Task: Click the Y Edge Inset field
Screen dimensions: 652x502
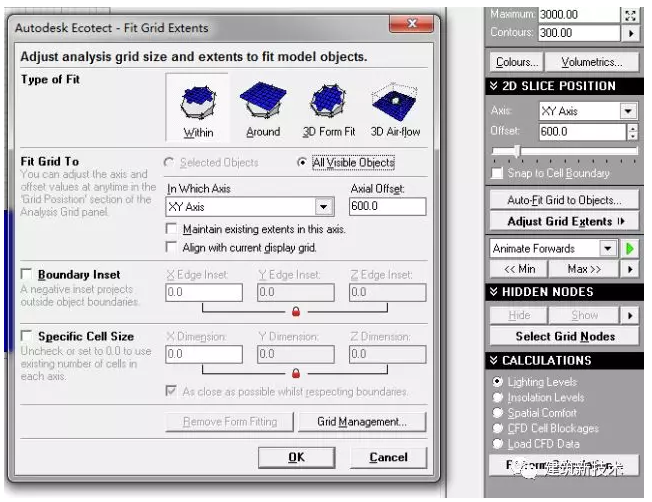Action: coord(296,292)
